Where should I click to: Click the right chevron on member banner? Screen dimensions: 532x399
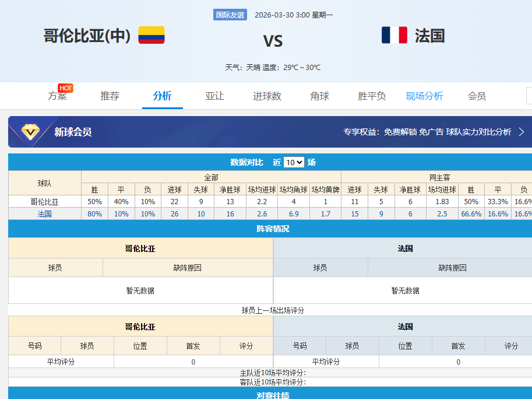[x=522, y=132]
